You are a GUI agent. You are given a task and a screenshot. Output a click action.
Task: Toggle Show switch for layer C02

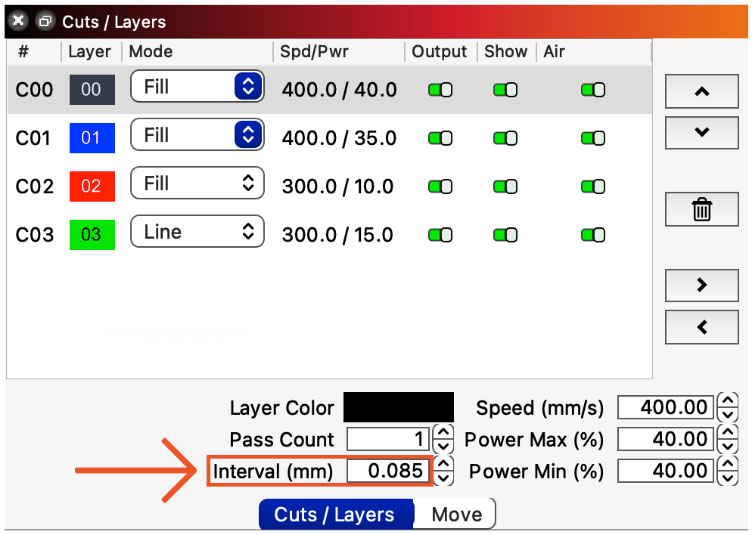(505, 187)
